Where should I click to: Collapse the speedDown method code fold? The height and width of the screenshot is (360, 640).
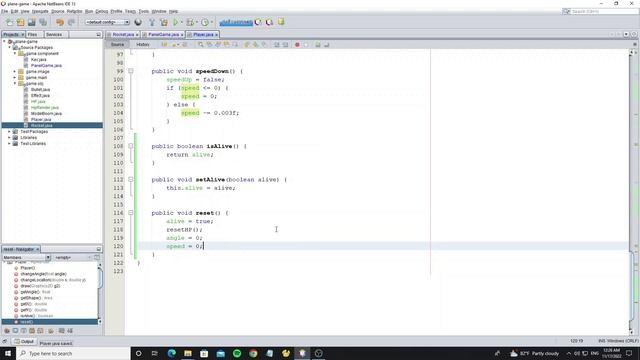[131, 71]
